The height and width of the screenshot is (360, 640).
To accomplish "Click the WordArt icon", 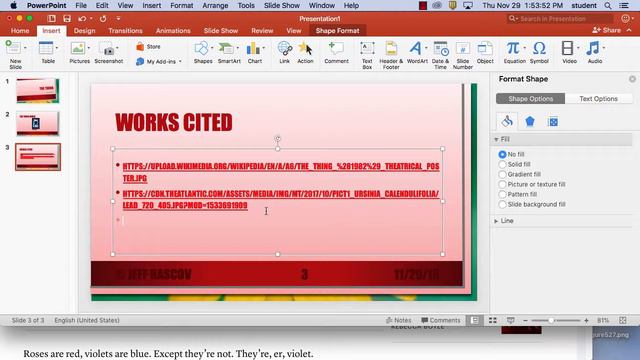I will pyautogui.click(x=415, y=48).
